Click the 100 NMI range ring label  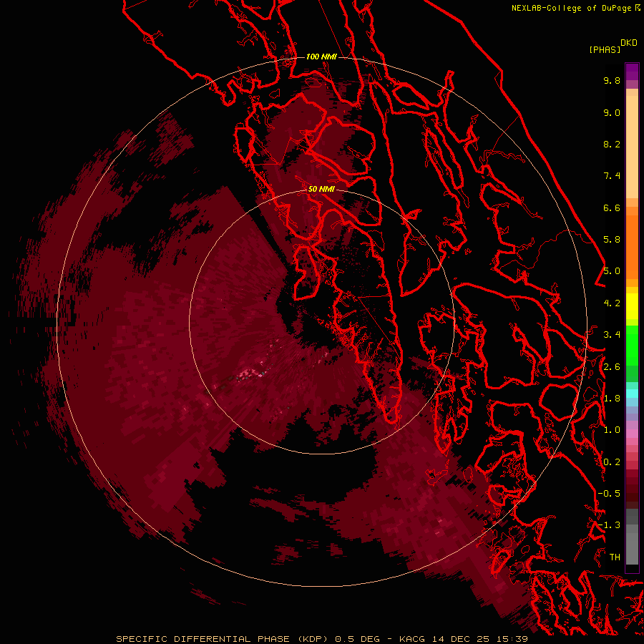(x=321, y=57)
